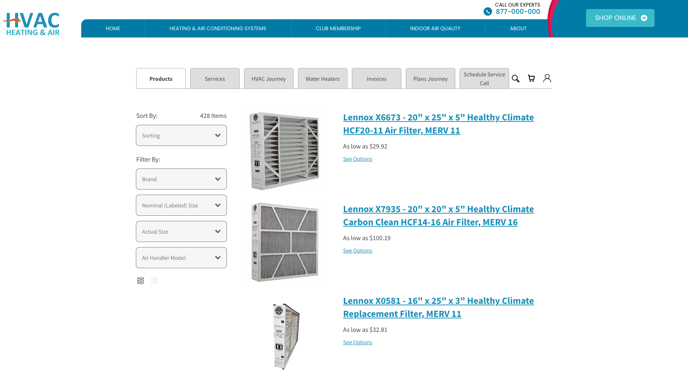
Task: Switch to grid view layout icon
Action: click(x=154, y=280)
